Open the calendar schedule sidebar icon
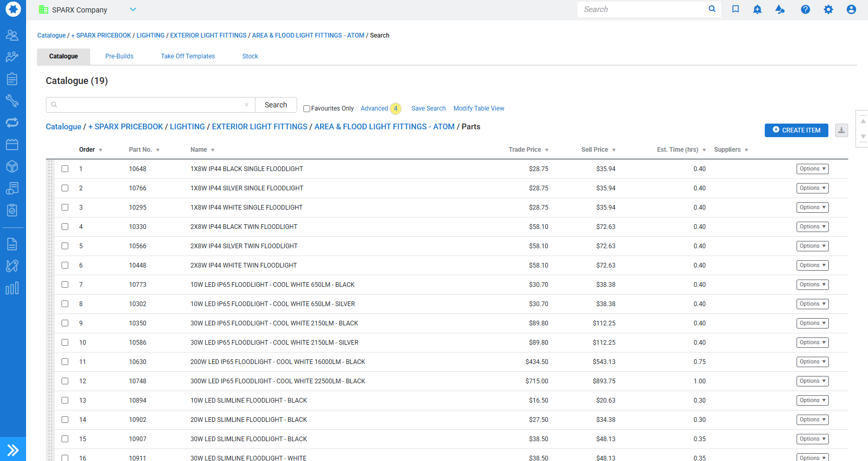This screenshot has height=461, width=868. pyautogui.click(x=12, y=144)
